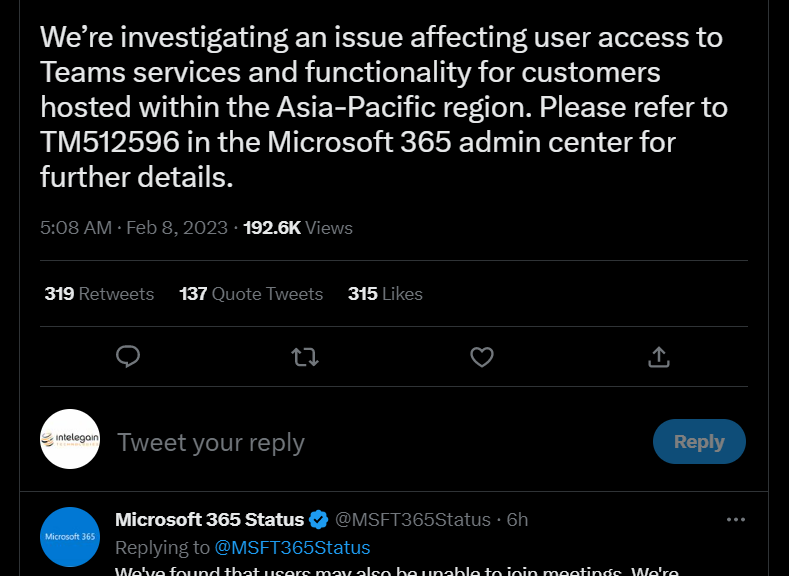Like the tweet with heart icon
The height and width of the screenshot is (576, 789).
pyautogui.click(x=482, y=357)
